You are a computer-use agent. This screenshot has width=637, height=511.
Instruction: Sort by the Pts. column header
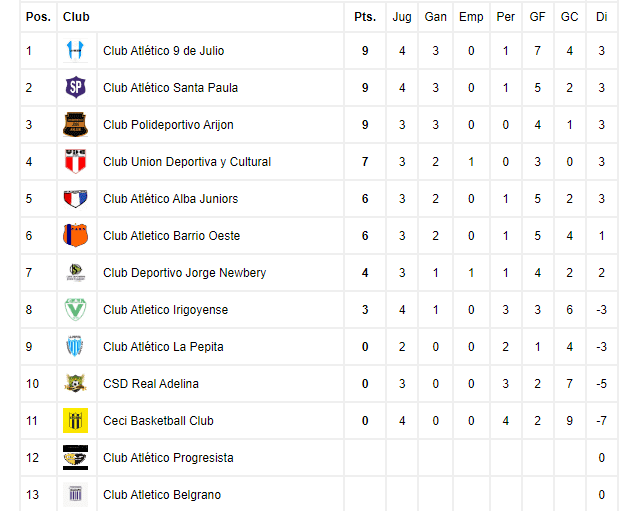[x=365, y=17]
